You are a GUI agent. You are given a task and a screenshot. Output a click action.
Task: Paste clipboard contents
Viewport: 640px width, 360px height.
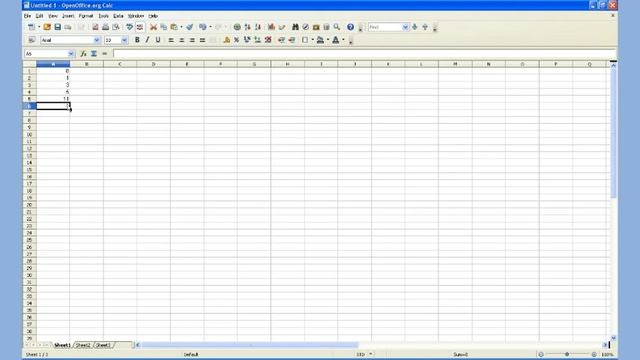pos(174,27)
